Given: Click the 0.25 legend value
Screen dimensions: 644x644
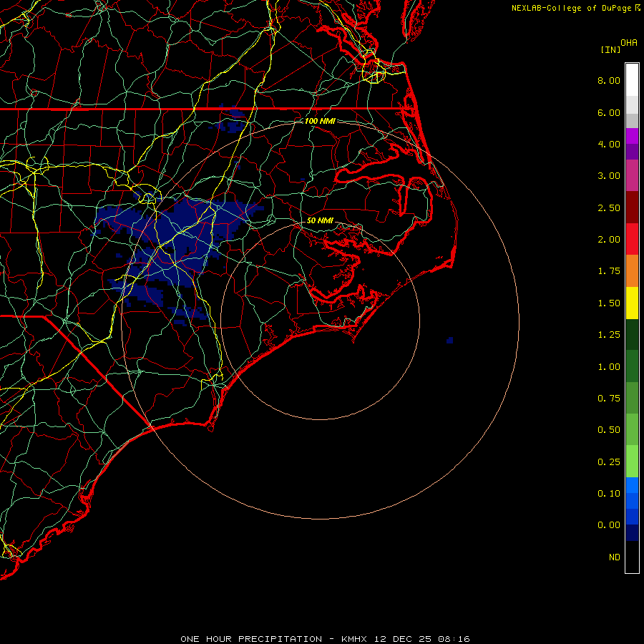Looking at the screenshot, I should click(x=609, y=462).
